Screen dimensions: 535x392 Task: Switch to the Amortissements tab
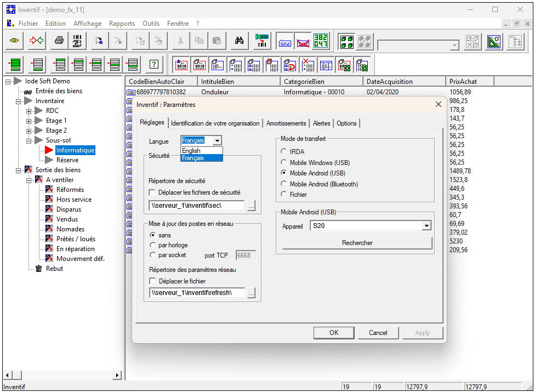pos(286,123)
